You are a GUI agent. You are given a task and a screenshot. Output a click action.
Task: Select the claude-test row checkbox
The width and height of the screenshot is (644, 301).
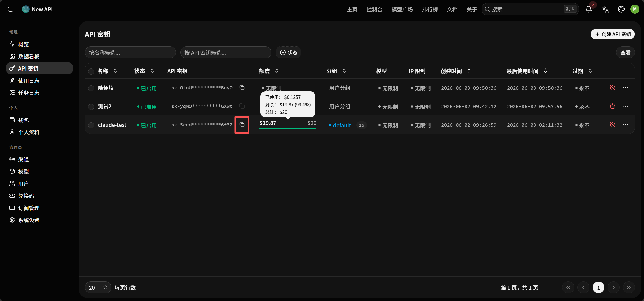pos(91,125)
